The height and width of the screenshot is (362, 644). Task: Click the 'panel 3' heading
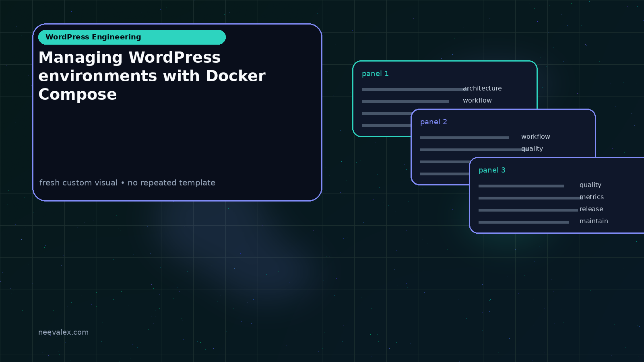point(492,170)
